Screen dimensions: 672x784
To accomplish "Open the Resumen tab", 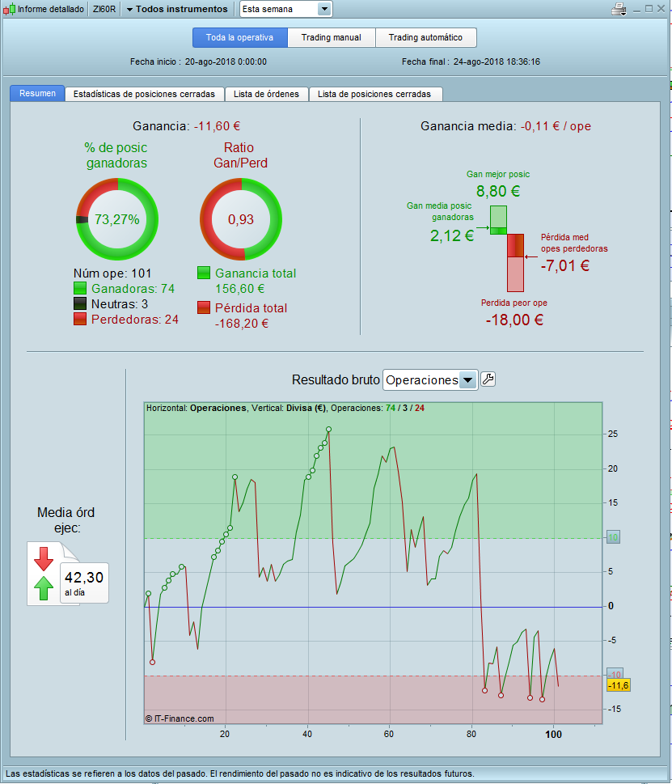I will click(x=37, y=94).
